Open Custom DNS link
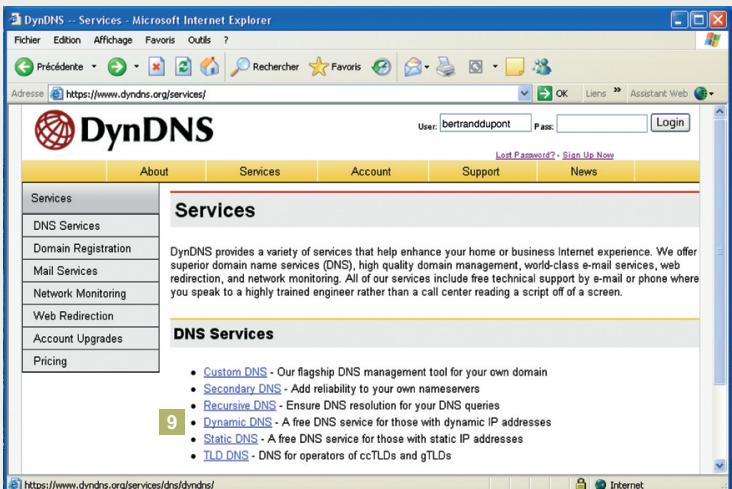The image size is (732, 489). point(235,372)
